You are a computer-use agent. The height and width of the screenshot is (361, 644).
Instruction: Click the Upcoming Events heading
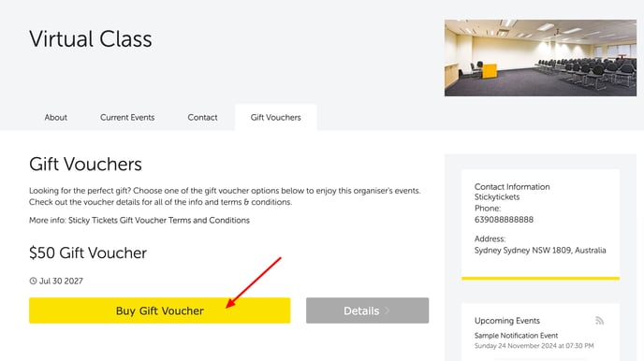[507, 321]
